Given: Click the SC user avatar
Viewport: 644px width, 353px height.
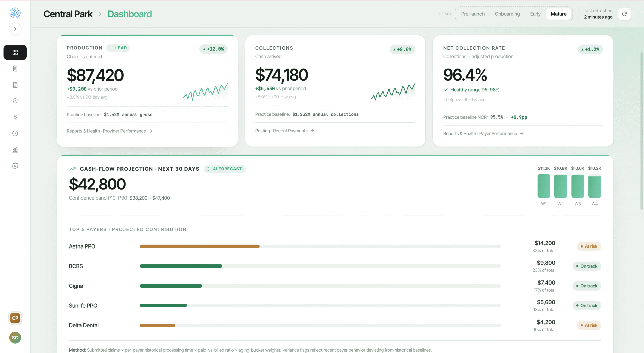Looking at the screenshot, I should pyautogui.click(x=15, y=338).
